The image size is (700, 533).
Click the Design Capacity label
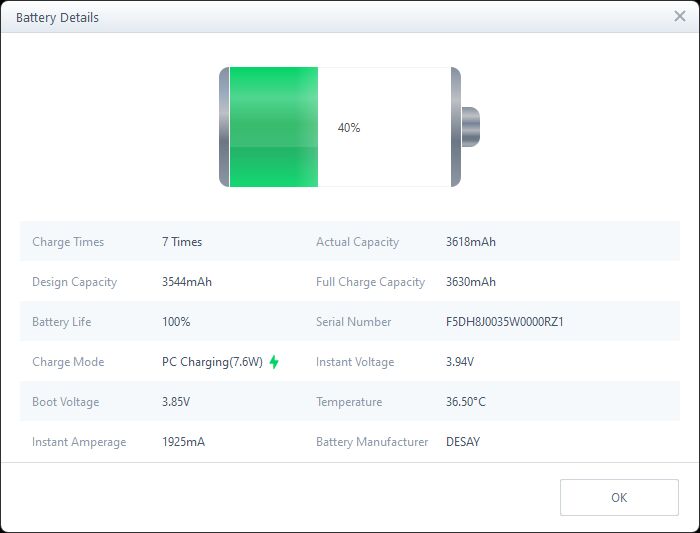coord(75,282)
